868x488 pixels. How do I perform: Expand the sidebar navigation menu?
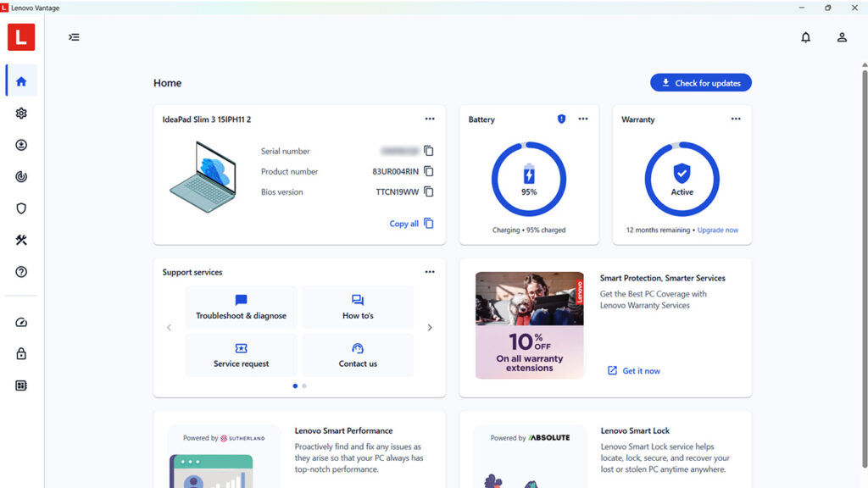(74, 37)
